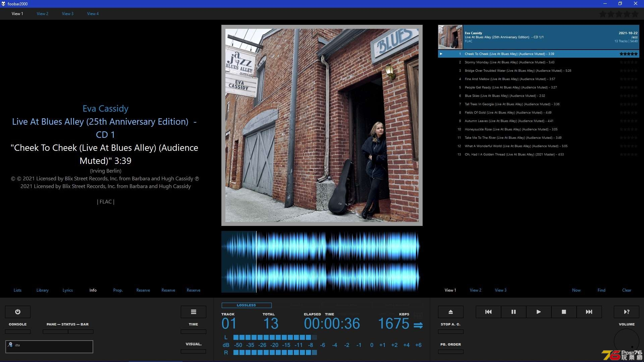Select track 12 What A Wonderful World
The image size is (644, 362).
click(x=538, y=146)
